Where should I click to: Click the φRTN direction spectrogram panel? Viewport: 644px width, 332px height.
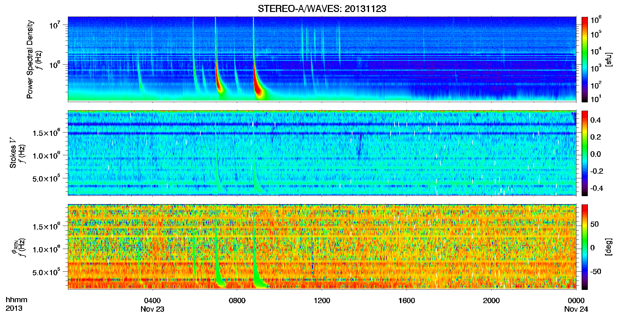(322, 247)
